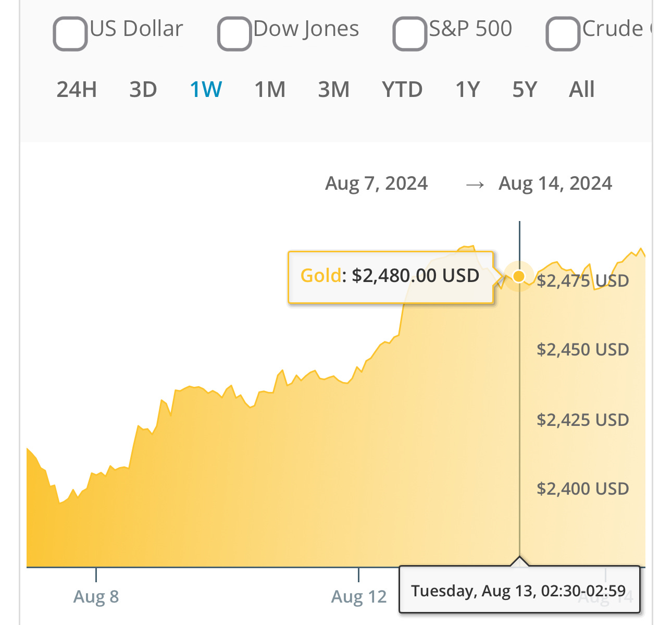Click the Aug 14, 2024 end date
This screenshot has height=625, width=672.
click(x=555, y=183)
